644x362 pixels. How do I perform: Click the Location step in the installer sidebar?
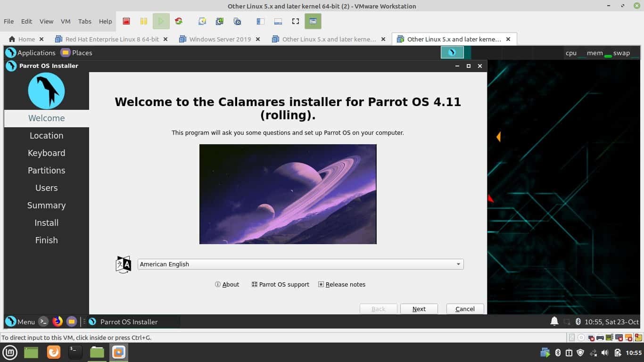click(46, 136)
